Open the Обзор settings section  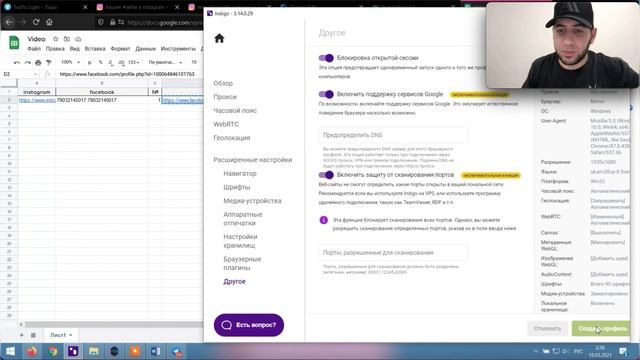click(x=223, y=83)
